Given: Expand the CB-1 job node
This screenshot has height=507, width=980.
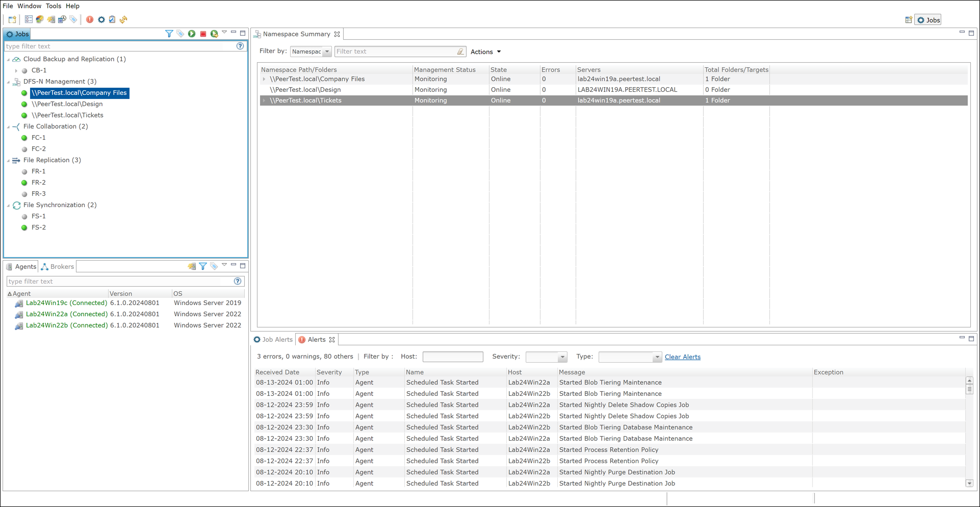Looking at the screenshot, I should point(16,70).
